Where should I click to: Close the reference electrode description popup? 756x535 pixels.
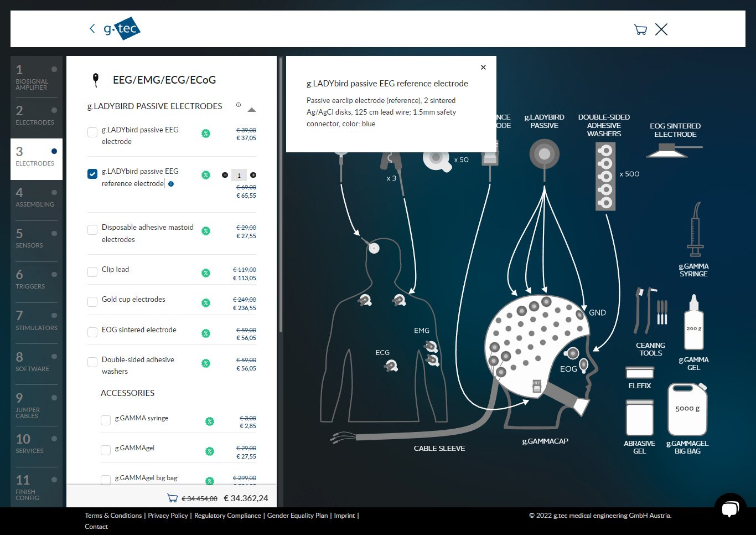483,68
